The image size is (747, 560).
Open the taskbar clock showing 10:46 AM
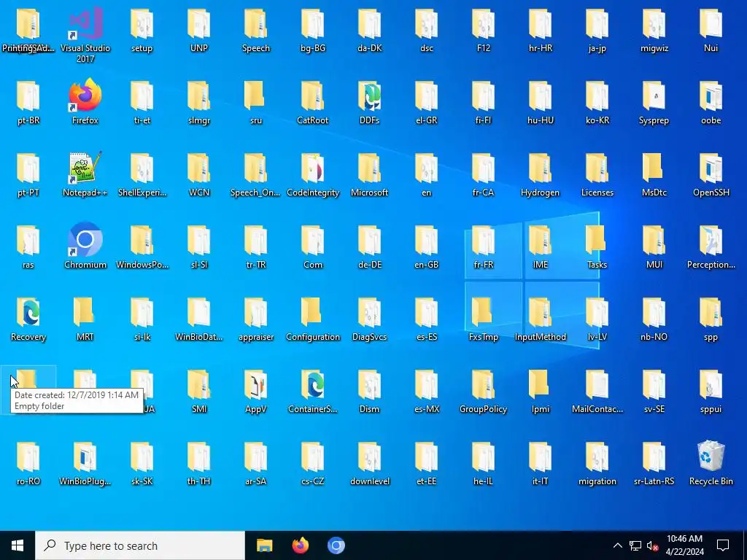coord(684,545)
